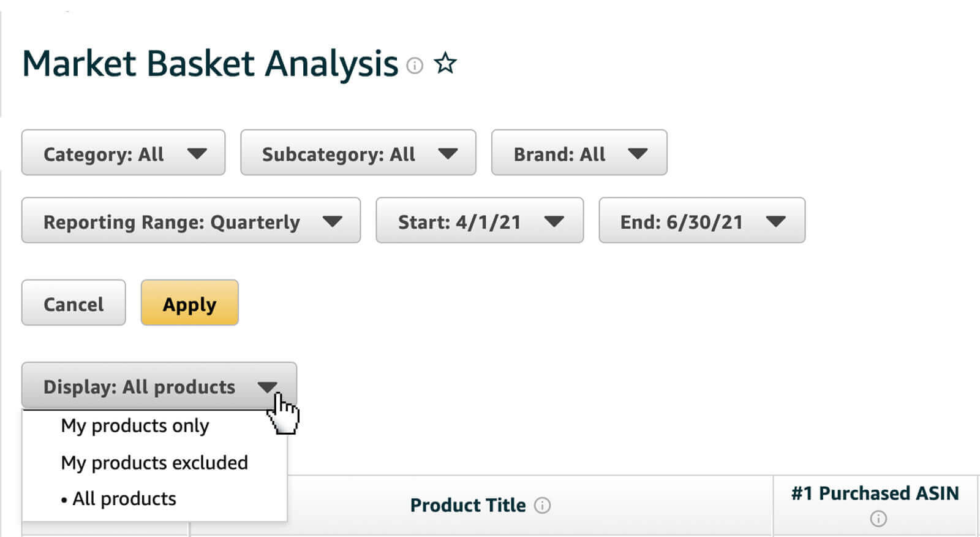This screenshot has width=980, height=537.
Task: Select the My products excluded option
Action: point(154,462)
